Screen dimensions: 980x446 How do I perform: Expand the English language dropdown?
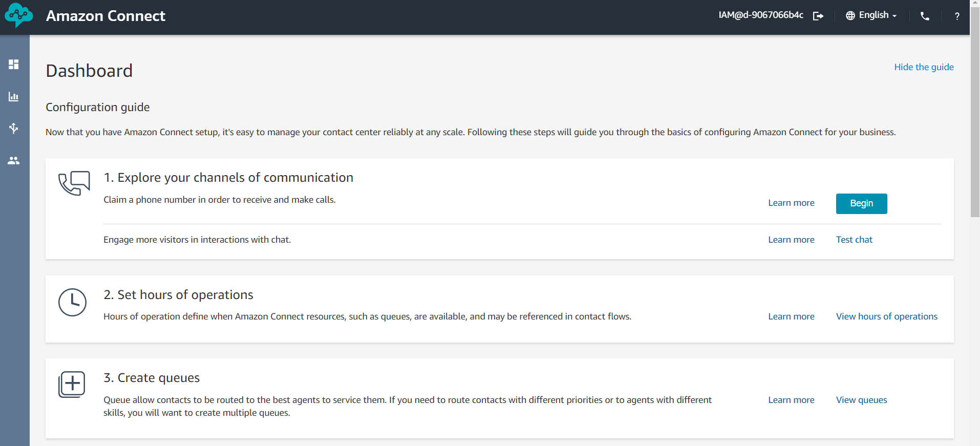click(871, 15)
